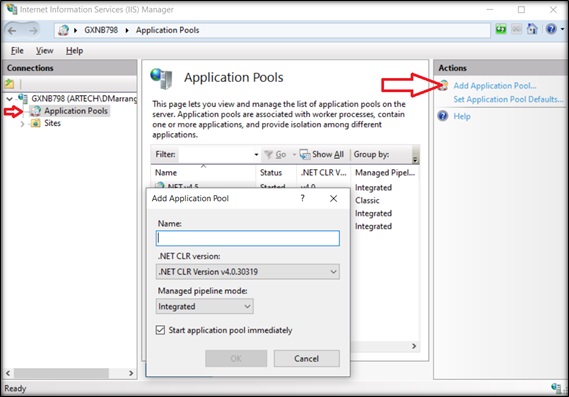
Task: Click the Back navigation arrow
Action: click(12, 31)
